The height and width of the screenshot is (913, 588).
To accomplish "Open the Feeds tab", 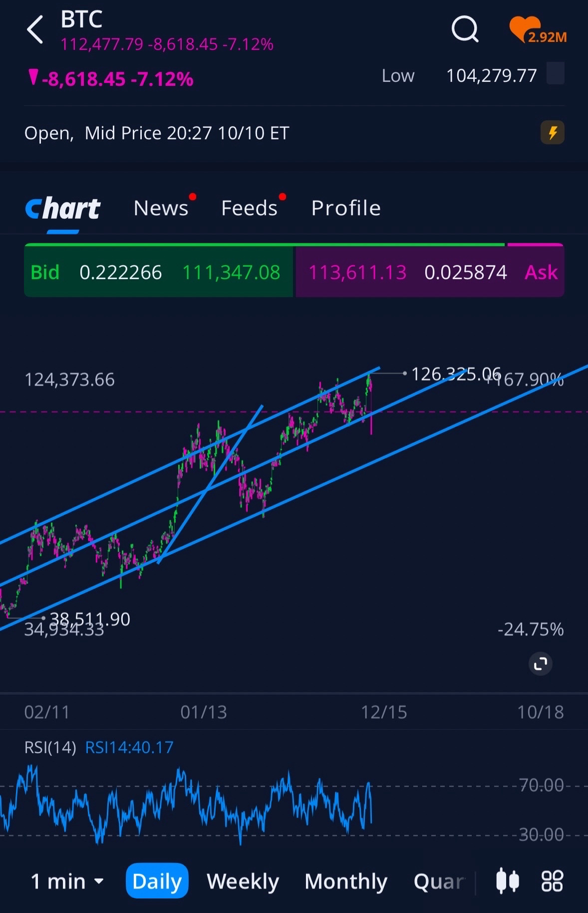I will tap(249, 208).
